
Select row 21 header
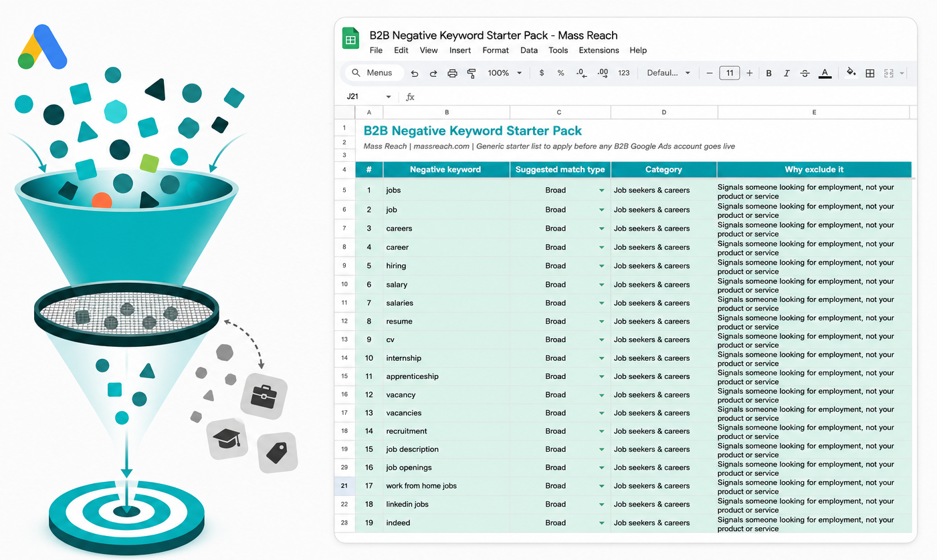tap(344, 486)
